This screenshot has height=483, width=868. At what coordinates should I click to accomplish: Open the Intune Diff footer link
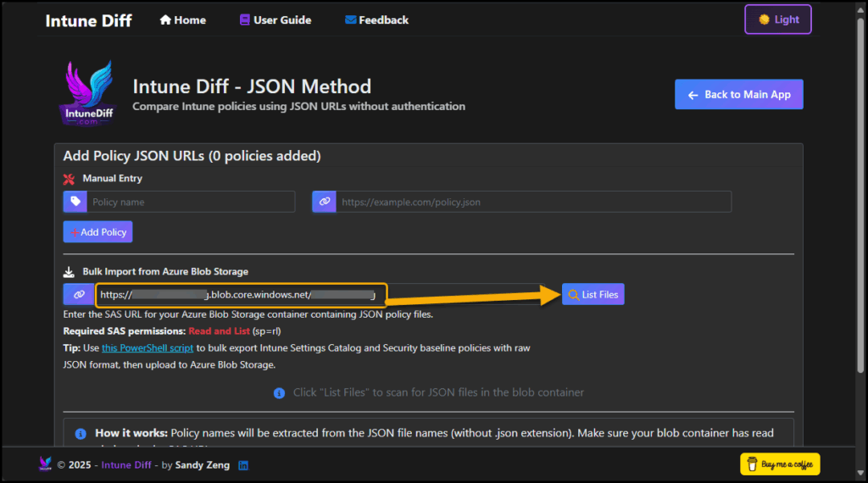point(126,464)
